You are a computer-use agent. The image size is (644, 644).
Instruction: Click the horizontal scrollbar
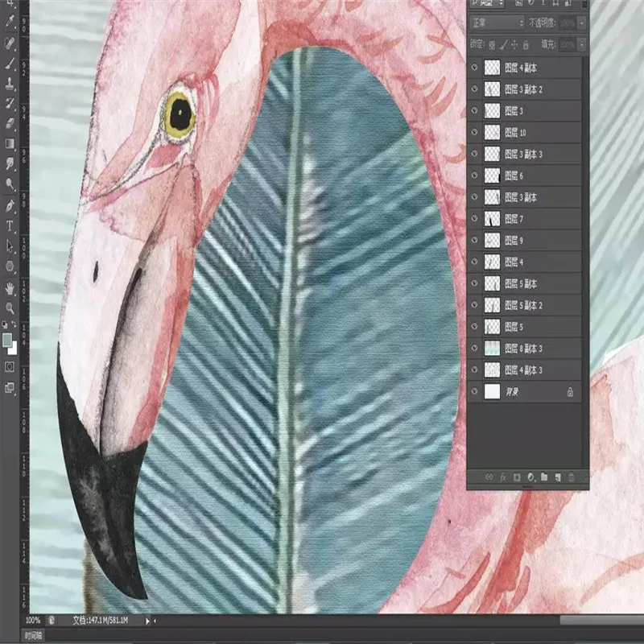pos(601,621)
